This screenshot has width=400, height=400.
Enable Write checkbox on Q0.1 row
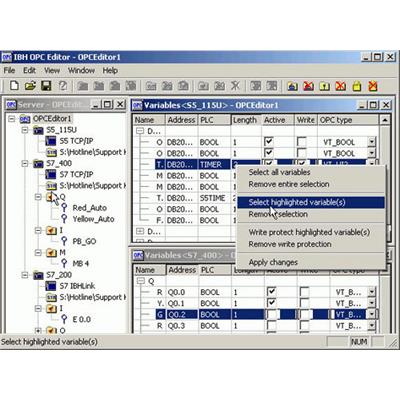click(304, 303)
